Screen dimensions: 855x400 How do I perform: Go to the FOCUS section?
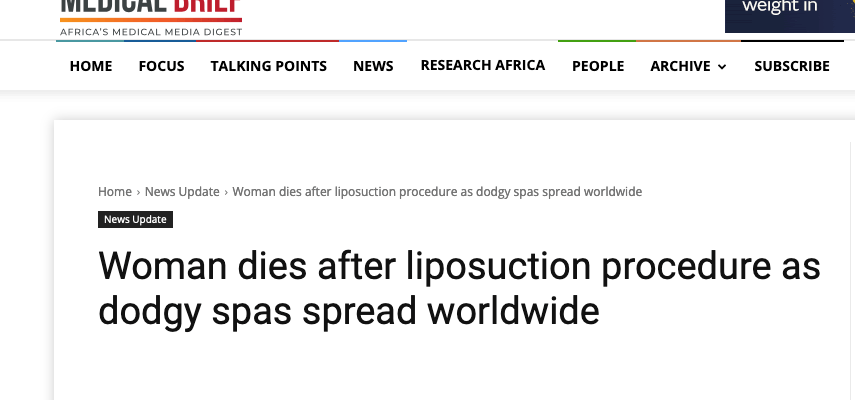click(161, 66)
